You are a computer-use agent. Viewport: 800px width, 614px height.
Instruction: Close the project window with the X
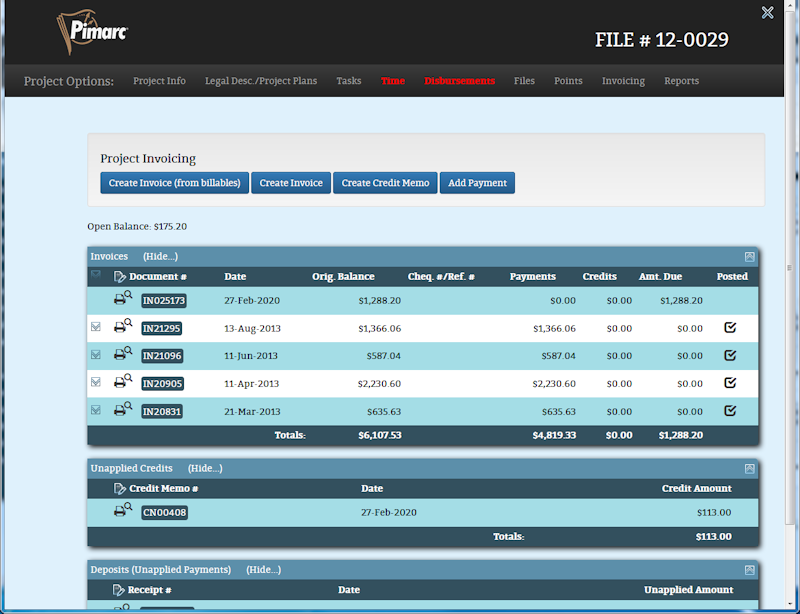click(767, 12)
